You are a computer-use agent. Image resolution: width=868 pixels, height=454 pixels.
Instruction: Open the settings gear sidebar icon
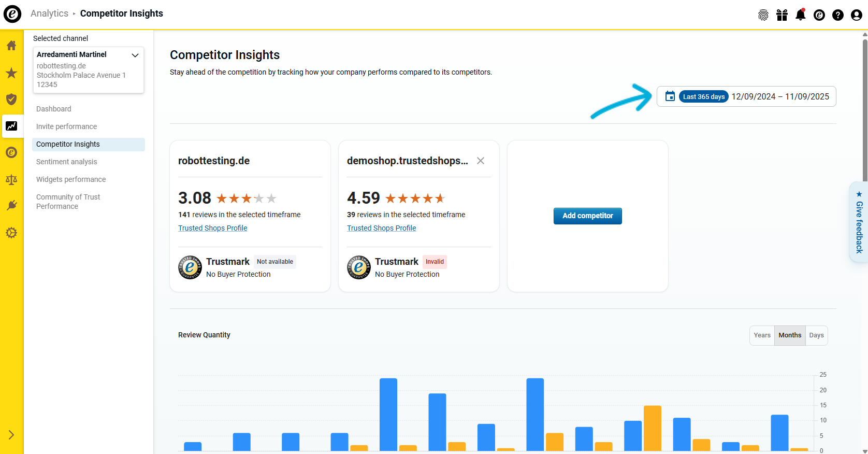point(11,233)
